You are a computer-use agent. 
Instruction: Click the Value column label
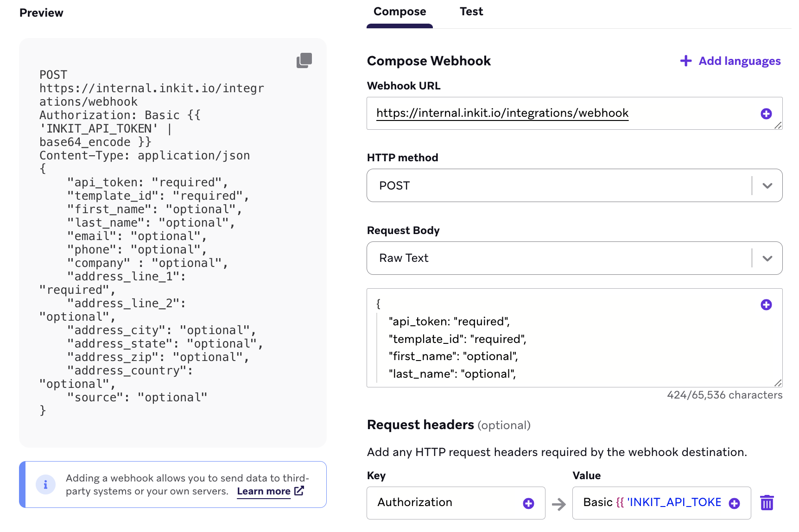587,476
